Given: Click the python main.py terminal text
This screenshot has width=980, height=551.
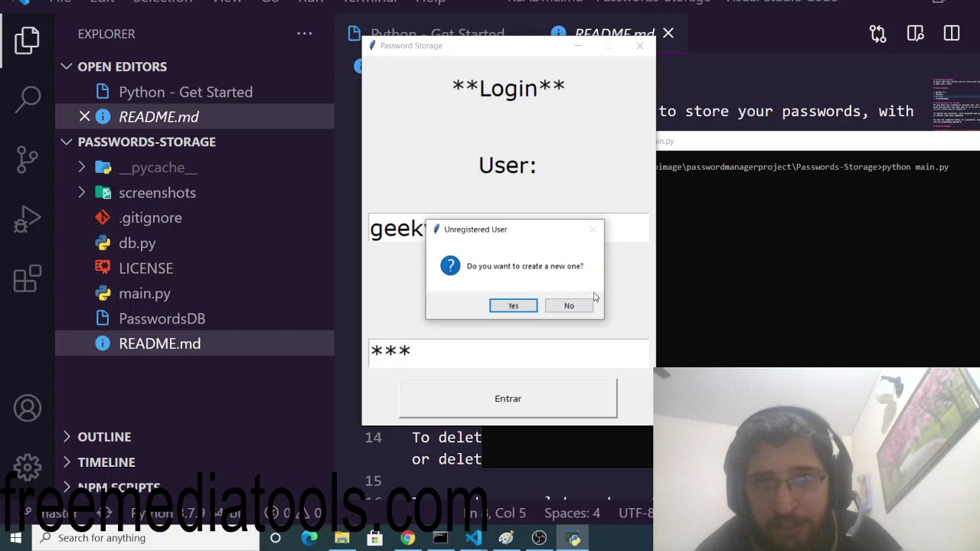Looking at the screenshot, I should [x=915, y=167].
